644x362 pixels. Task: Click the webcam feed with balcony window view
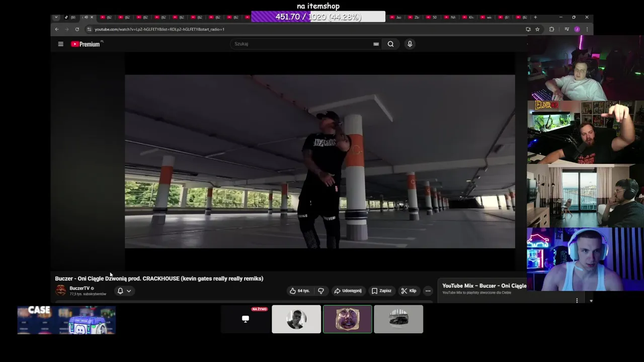(x=586, y=196)
